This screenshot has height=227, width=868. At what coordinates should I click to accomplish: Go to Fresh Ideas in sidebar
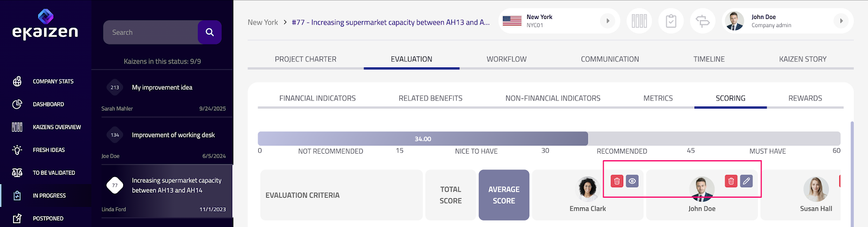tap(48, 150)
